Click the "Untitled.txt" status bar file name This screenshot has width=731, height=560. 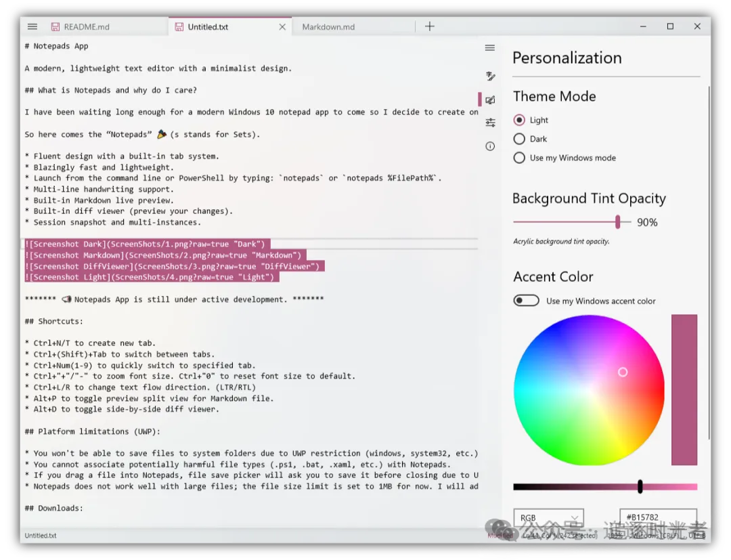tap(41, 536)
